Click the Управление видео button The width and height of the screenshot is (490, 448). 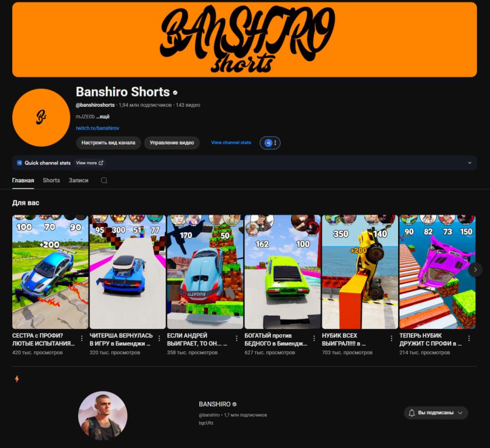(172, 143)
